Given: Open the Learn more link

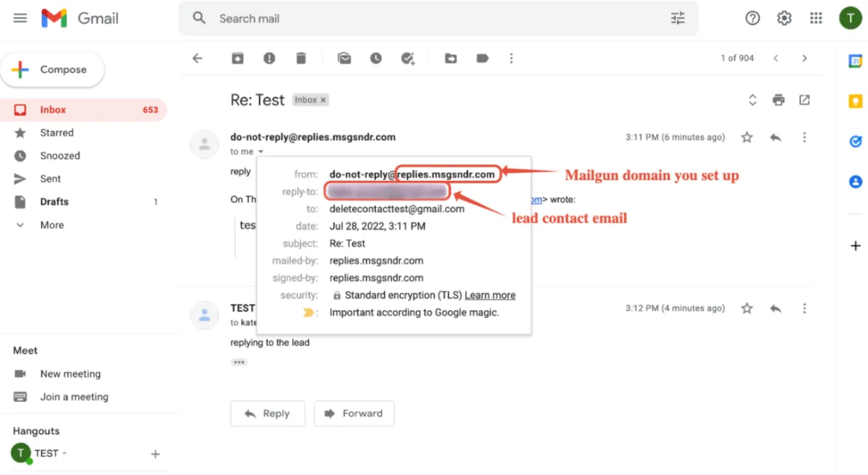Looking at the screenshot, I should click(490, 295).
